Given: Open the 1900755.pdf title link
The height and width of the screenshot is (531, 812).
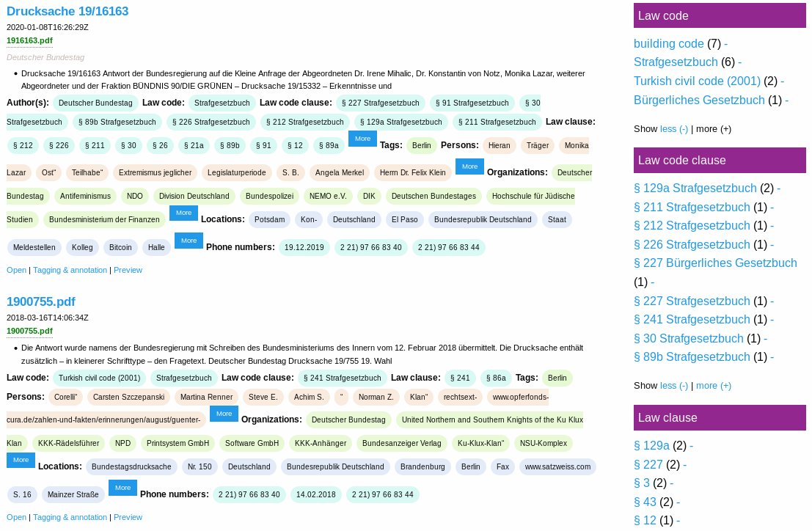Looking at the screenshot, I should pyautogui.click(x=41, y=301).
